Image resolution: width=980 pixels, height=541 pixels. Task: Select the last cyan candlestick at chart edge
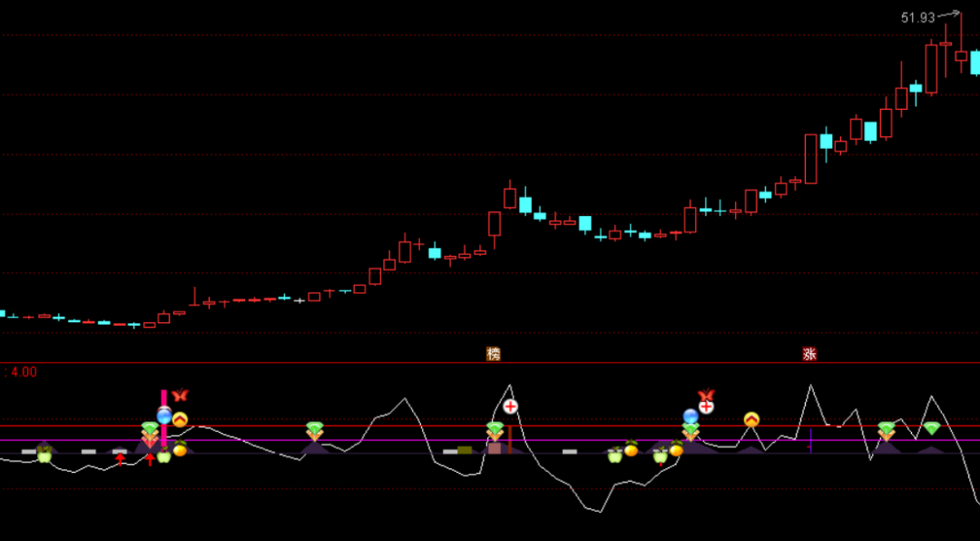click(x=975, y=63)
